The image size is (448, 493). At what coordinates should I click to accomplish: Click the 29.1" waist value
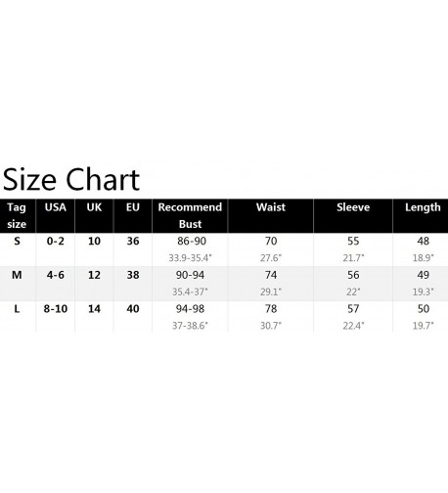(x=271, y=291)
